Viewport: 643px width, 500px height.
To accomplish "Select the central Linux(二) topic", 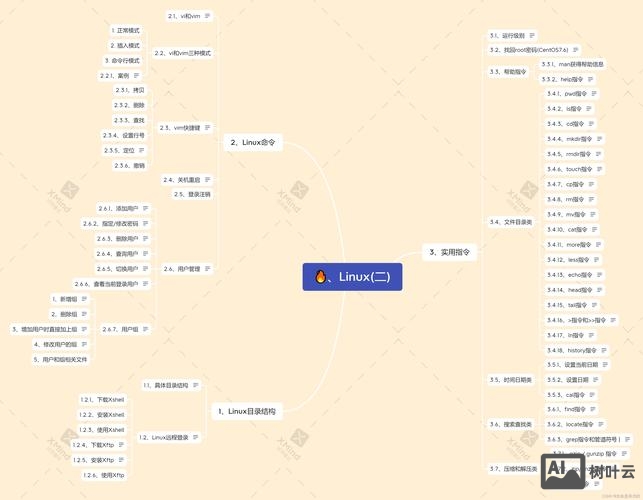I will click(x=352, y=277).
